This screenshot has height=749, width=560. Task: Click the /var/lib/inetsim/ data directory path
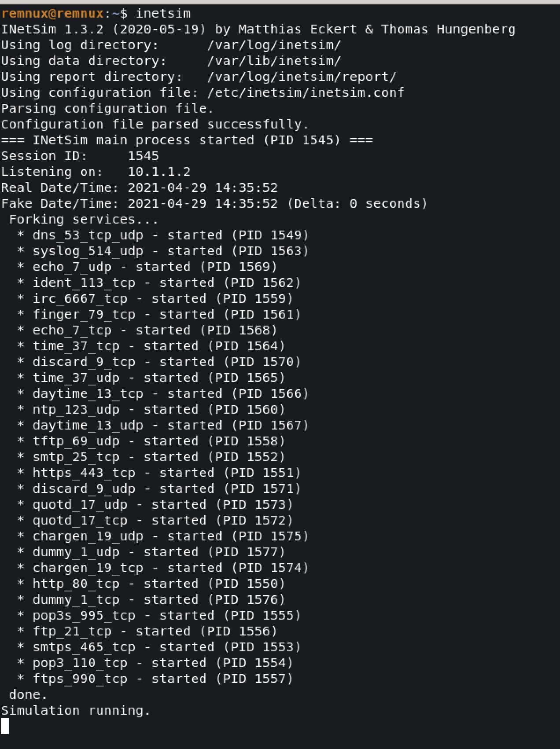[x=274, y=61]
